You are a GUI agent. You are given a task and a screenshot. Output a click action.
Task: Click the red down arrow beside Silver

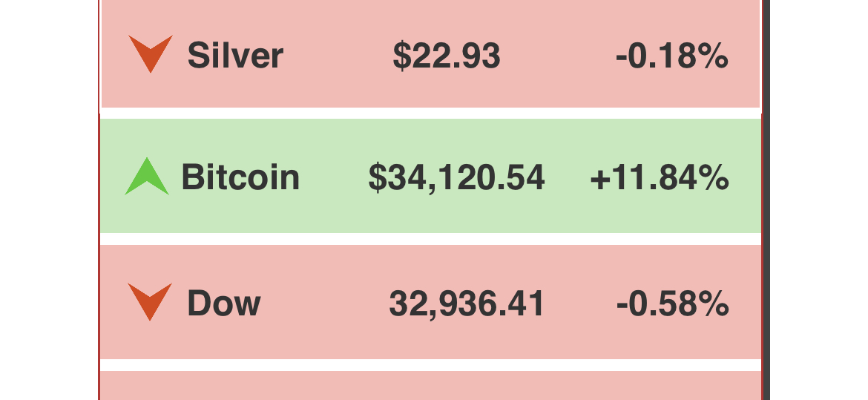pos(151,53)
